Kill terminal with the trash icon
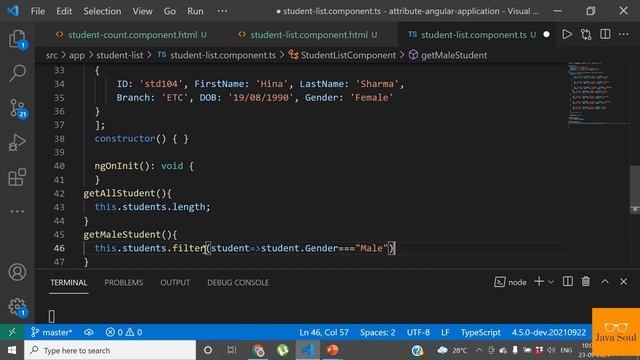Viewport: 640px width, 360px height. pos(586,282)
